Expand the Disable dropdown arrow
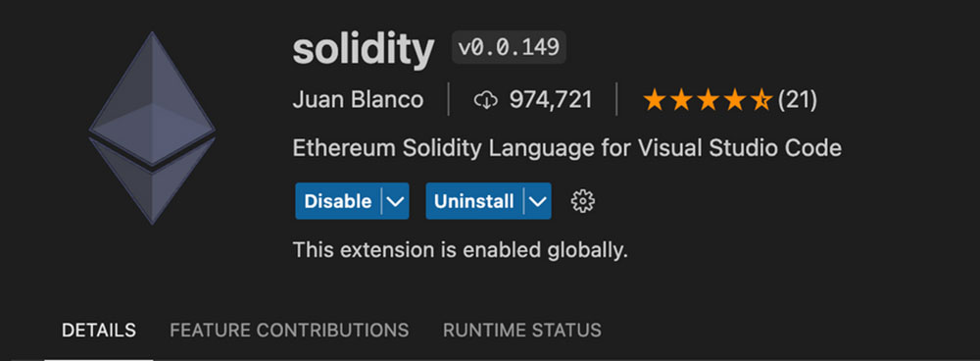This screenshot has height=361, width=980. pos(395,201)
